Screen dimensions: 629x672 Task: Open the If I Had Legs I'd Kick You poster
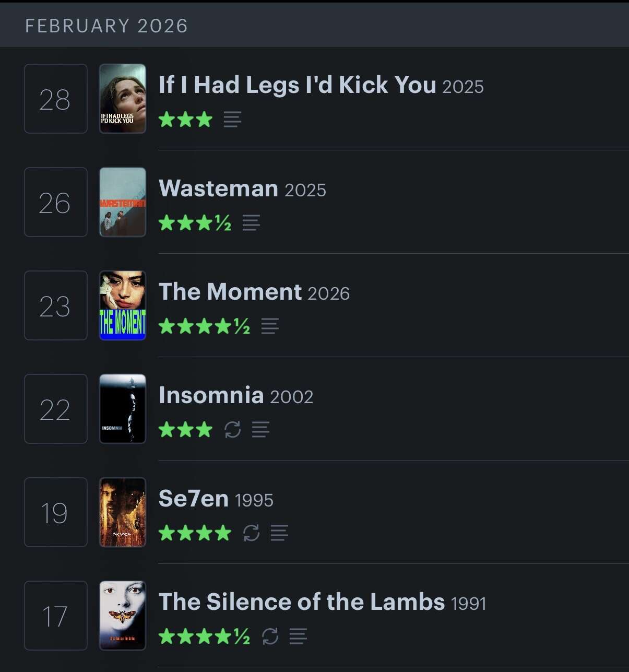pos(123,99)
